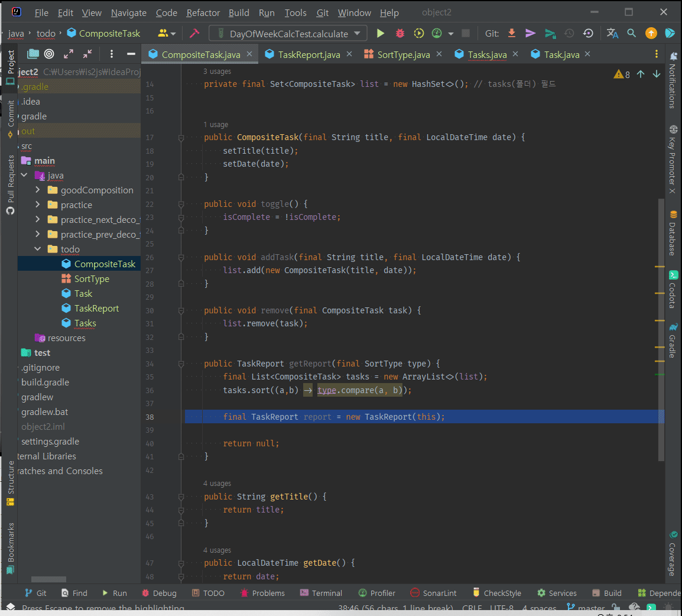Viewport: 682px width, 616px height.
Task: Click the Project panel horizontal scrollbar
Action: (x=48, y=579)
